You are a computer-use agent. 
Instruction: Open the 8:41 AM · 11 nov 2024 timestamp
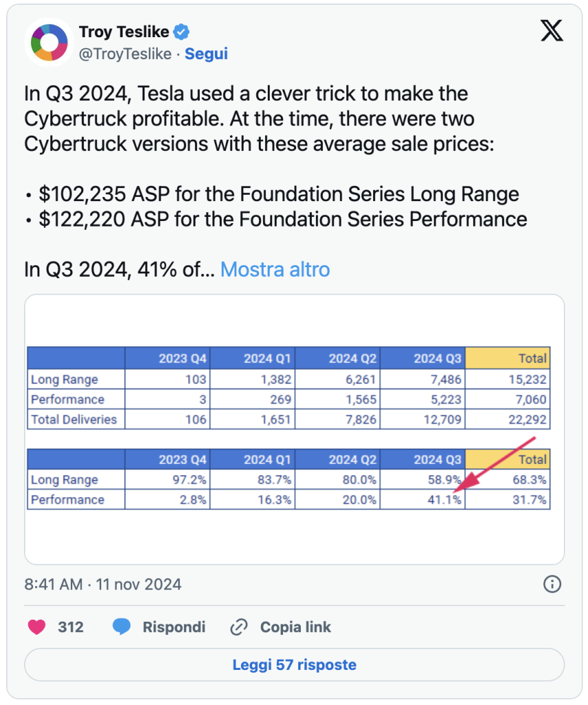(103, 584)
